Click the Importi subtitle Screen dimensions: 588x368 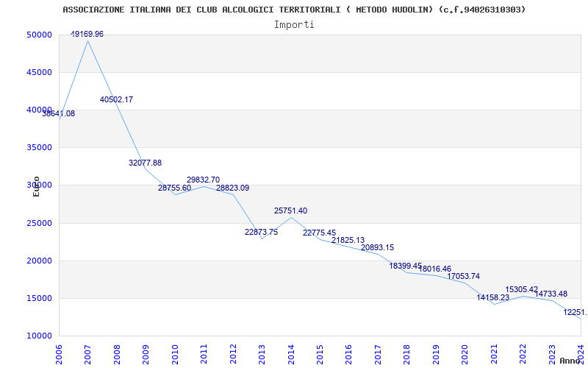tap(294, 25)
